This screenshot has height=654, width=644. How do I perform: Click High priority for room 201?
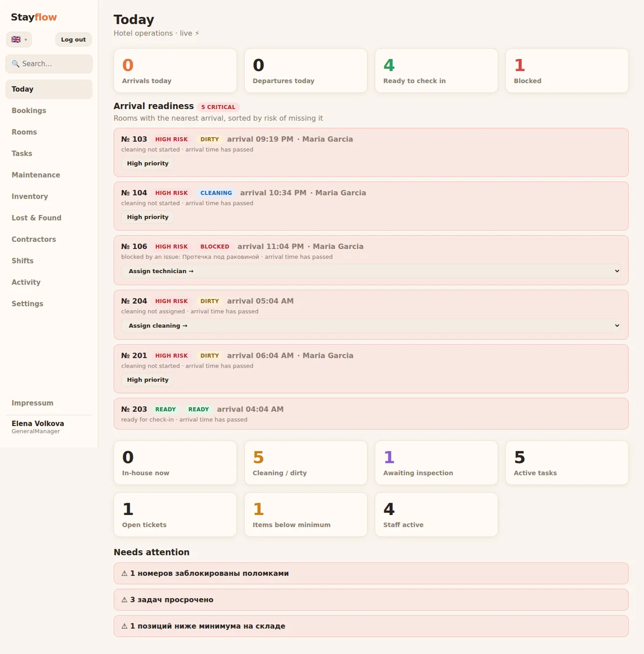[148, 380]
